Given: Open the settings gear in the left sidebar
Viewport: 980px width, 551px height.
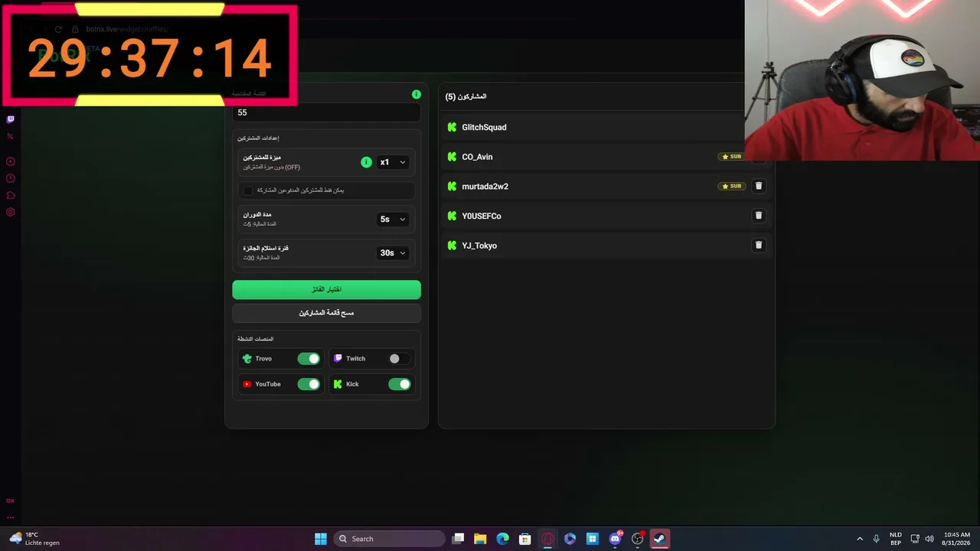Looking at the screenshot, I should click(x=11, y=212).
